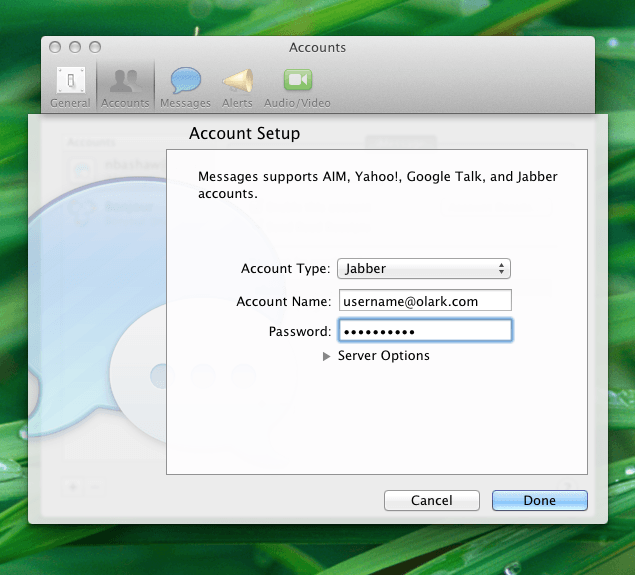Click the red close window button

coord(56,47)
